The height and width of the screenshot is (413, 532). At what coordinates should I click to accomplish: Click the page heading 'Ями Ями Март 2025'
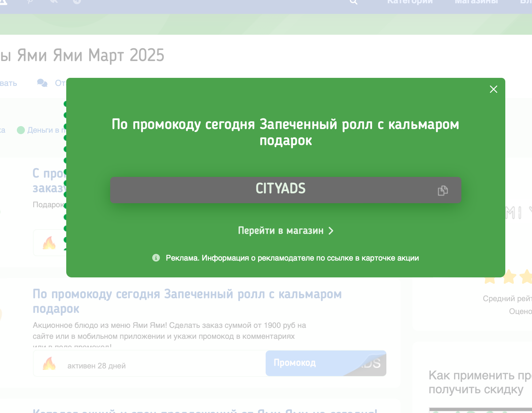pos(82,56)
